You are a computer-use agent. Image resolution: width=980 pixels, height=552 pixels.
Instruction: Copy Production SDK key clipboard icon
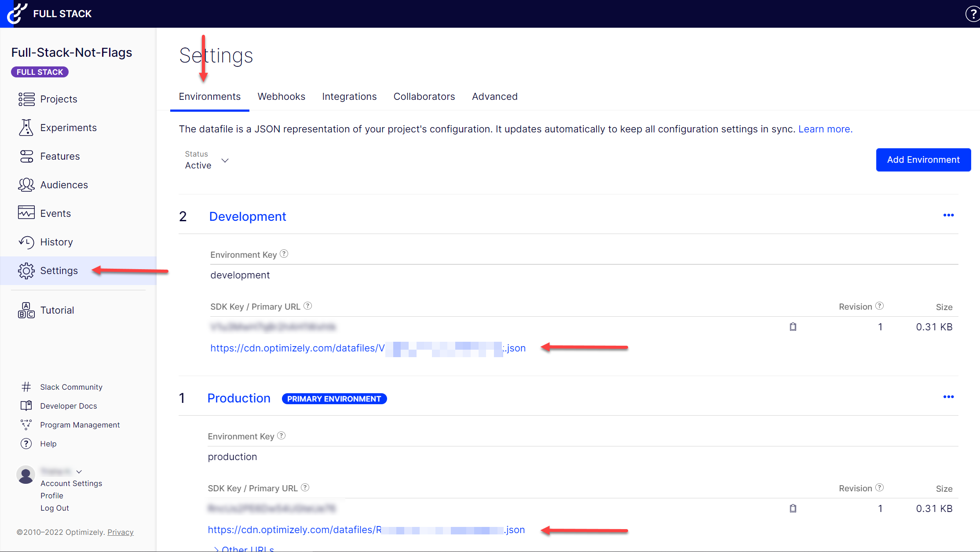793,508
